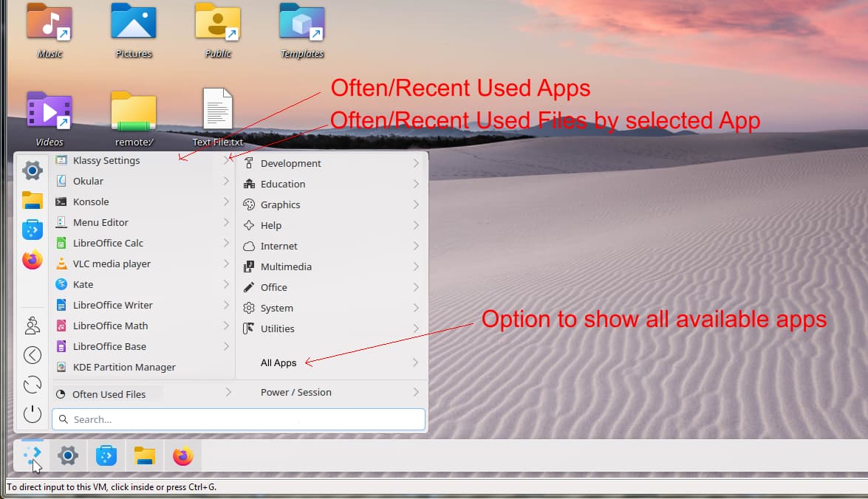The height and width of the screenshot is (499, 868).
Task: Select All Apps to show every application
Action: click(279, 362)
